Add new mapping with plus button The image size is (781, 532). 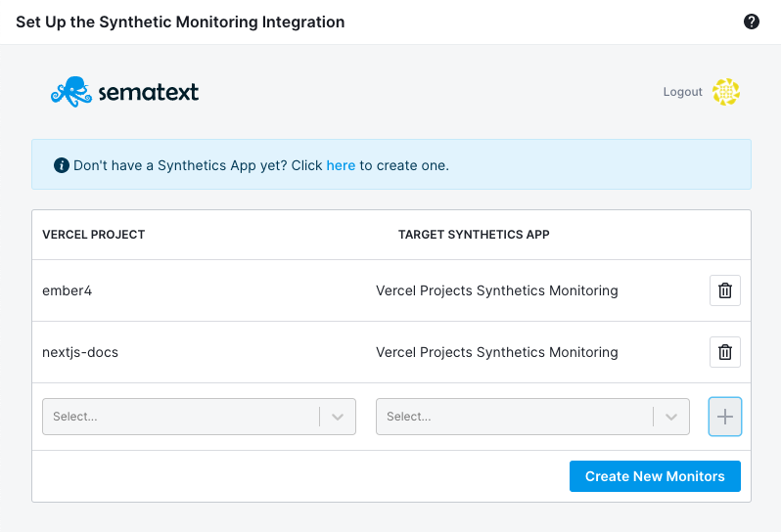724,417
